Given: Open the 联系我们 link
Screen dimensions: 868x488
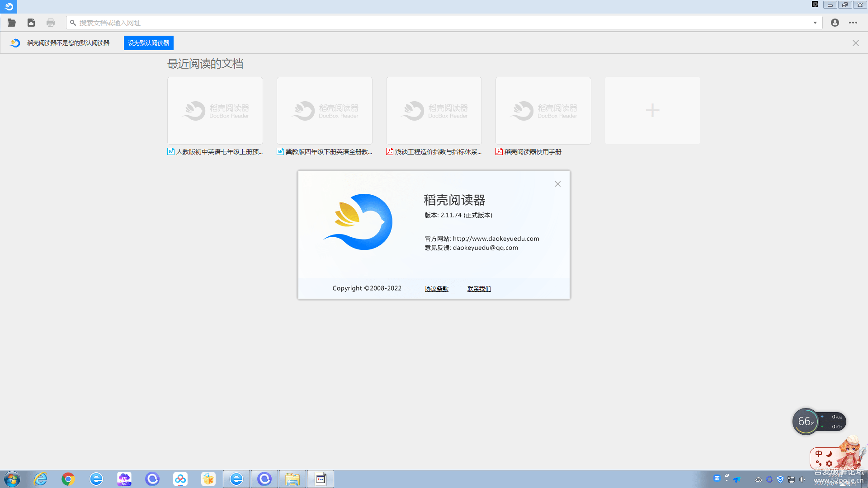Looking at the screenshot, I should (479, 289).
